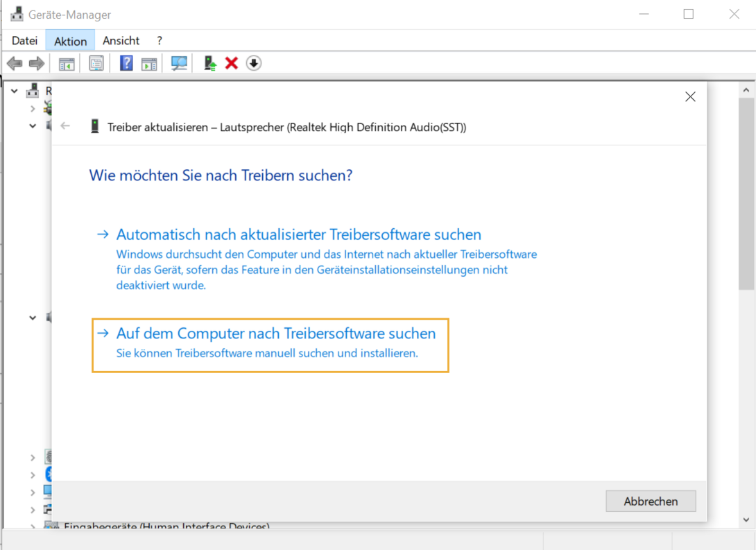Expand the Eingabegeräte (Human Interface Devices) node

(x=33, y=526)
